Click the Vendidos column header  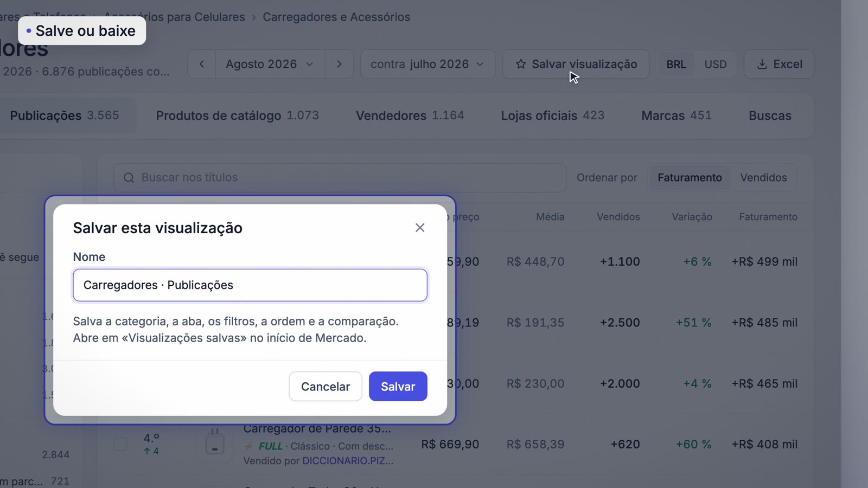click(618, 217)
